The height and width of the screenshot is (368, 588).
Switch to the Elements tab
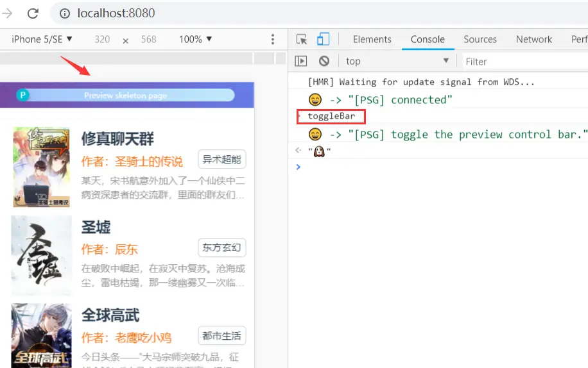(x=372, y=39)
